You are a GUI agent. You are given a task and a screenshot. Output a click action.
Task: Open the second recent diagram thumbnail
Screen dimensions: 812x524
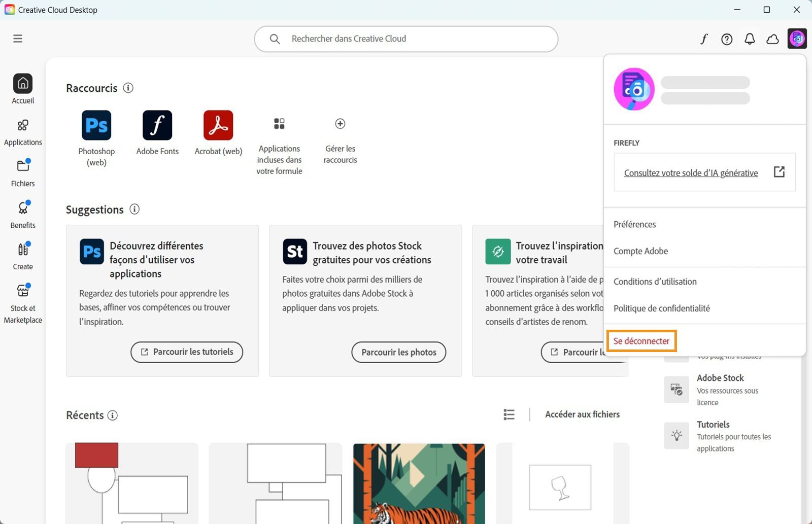[275, 483]
